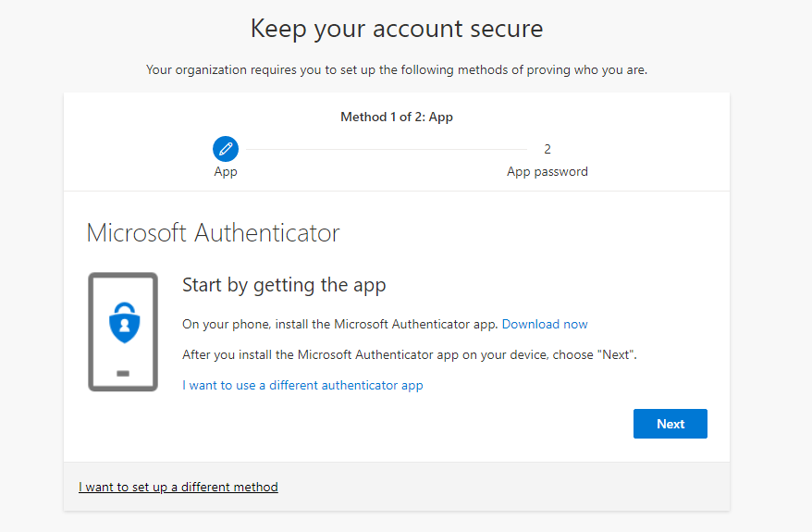Click the 'App password' step label

pos(547,171)
